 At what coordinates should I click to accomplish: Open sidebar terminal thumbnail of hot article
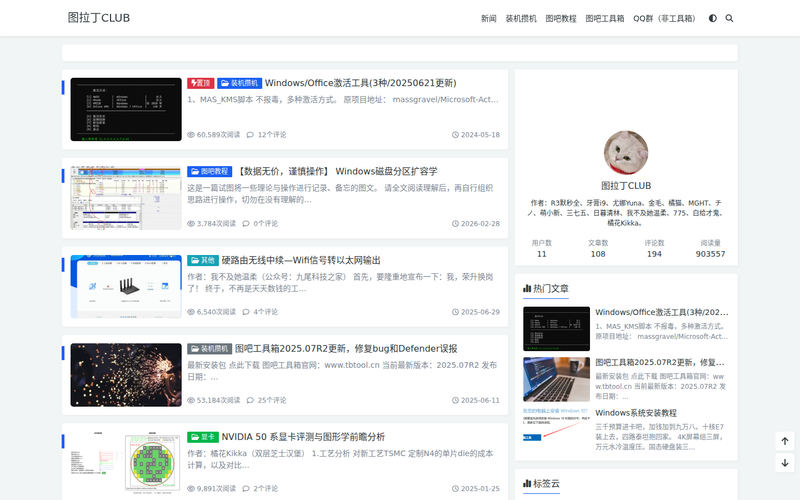tap(557, 329)
